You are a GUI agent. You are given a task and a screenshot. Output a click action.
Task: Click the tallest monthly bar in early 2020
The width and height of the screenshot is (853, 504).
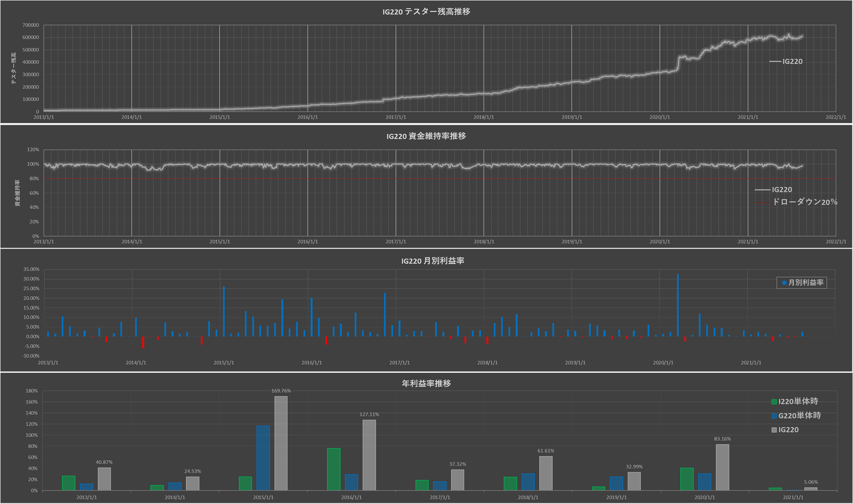coord(678,305)
